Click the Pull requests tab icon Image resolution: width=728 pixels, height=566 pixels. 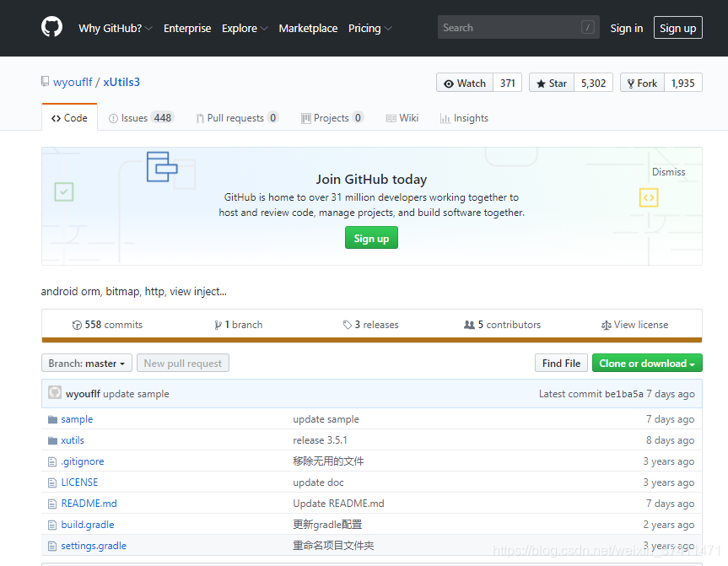200,118
